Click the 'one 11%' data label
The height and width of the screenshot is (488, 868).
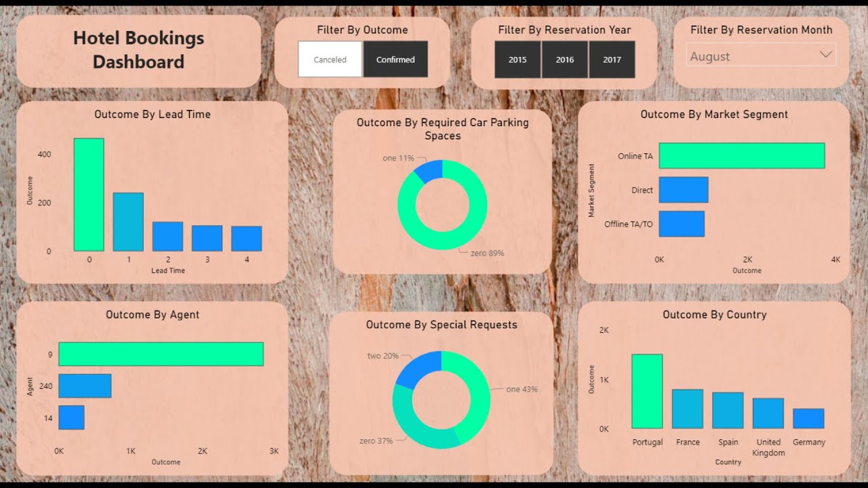pyautogui.click(x=398, y=158)
